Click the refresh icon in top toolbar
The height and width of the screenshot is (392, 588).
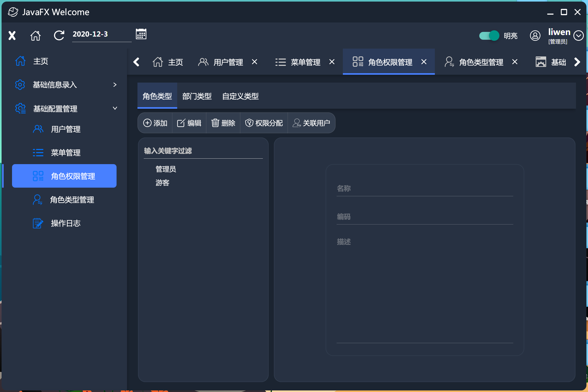pos(59,36)
